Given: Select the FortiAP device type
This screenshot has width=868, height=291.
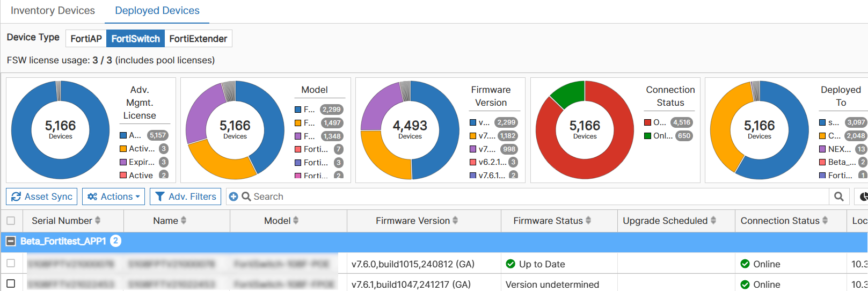Looking at the screenshot, I should [86, 39].
